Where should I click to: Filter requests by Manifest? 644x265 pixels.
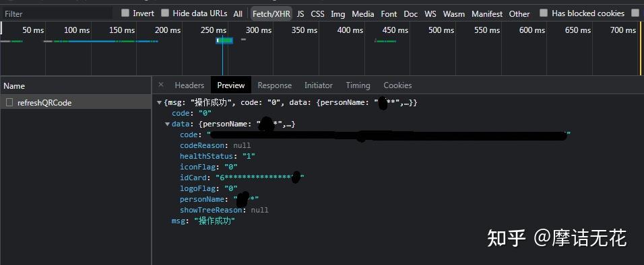[x=487, y=14]
